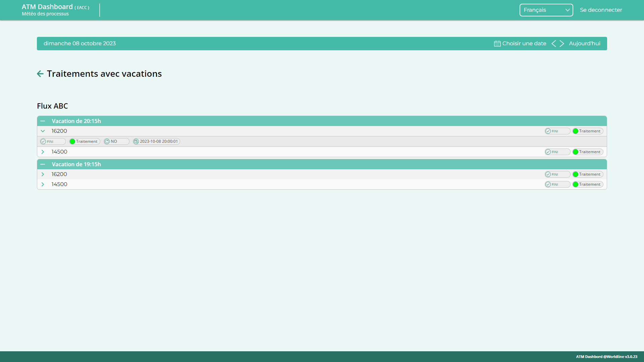644x362 pixels.
Task: Expand 14500 row under Vacation de 20:15h
Action: pyautogui.click(x=43, y=152)
